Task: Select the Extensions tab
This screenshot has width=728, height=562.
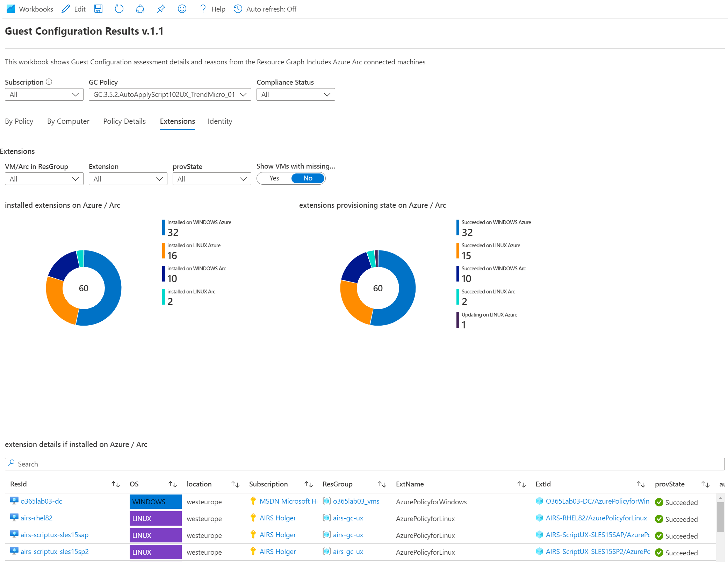Action: pos(178,121)
